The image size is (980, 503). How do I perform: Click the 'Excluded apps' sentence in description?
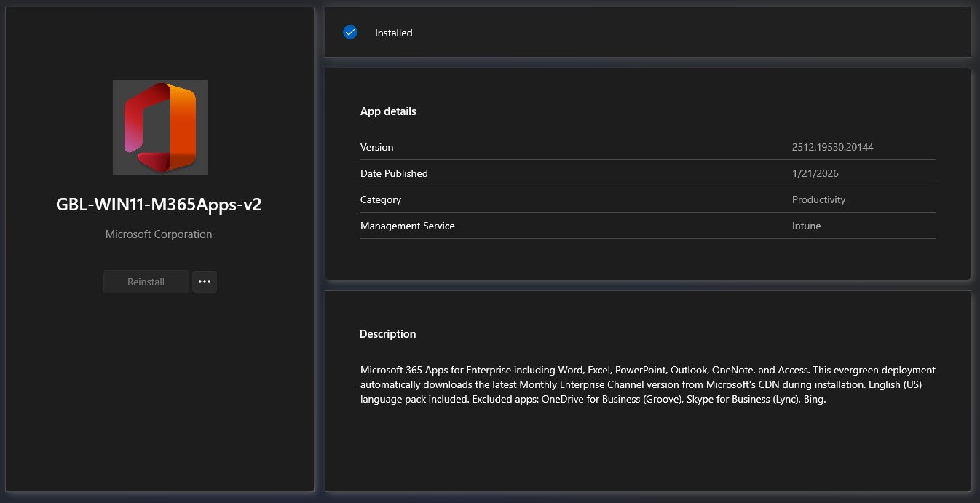[648, 399]
